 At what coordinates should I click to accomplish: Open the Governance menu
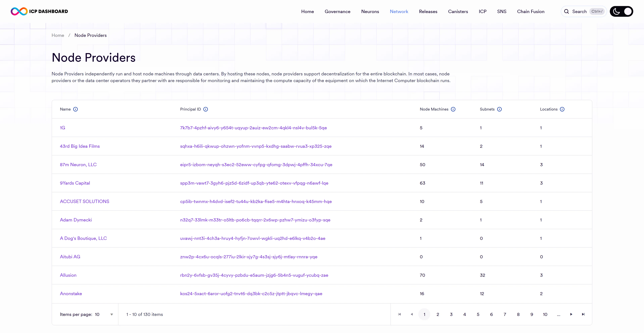click(x=337, y=12)
